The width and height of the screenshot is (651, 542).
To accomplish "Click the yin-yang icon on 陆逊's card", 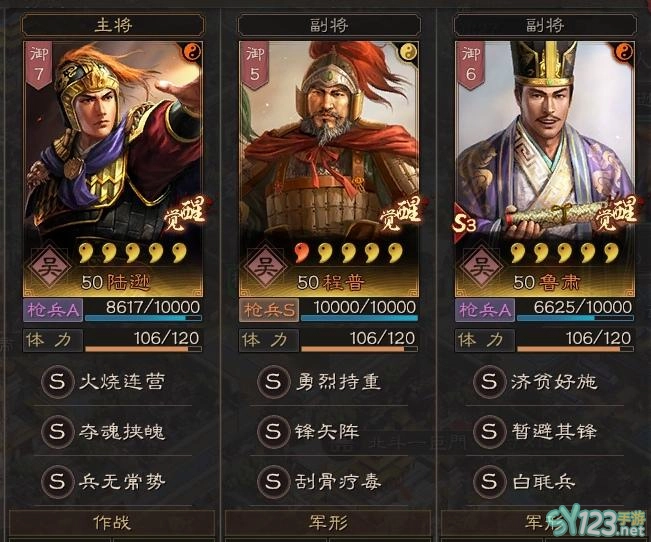I will tap(192, 52).
